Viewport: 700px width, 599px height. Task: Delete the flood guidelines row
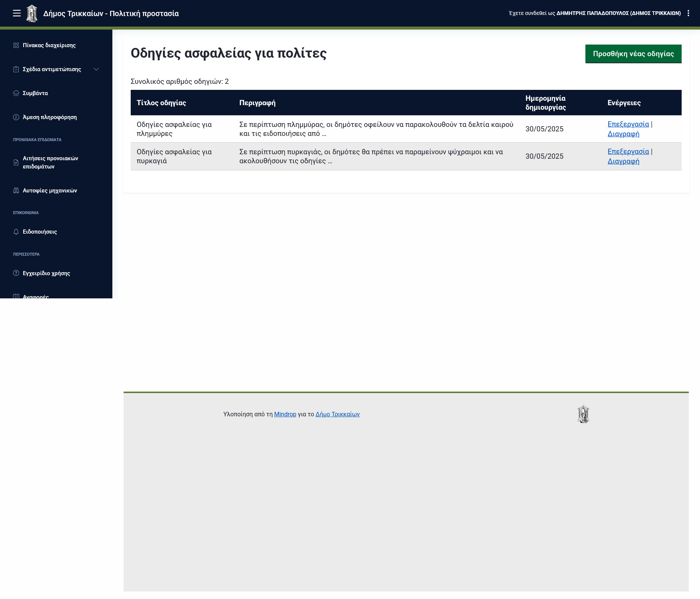click(x=623, y=134)
